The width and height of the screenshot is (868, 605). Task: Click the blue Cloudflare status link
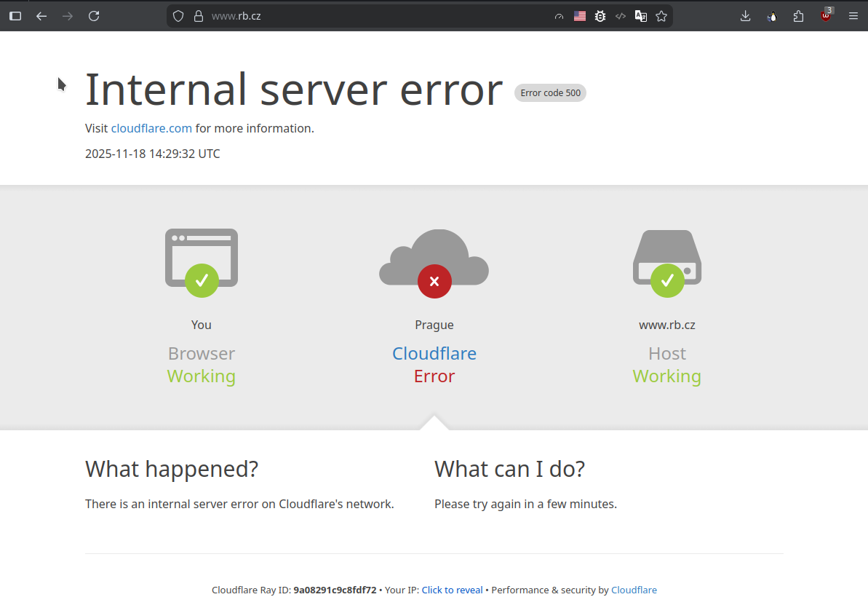[434, 354]
